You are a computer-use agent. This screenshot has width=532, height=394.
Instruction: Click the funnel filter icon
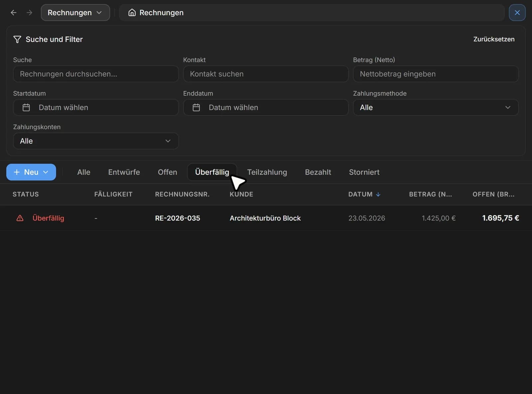(17, 39)
